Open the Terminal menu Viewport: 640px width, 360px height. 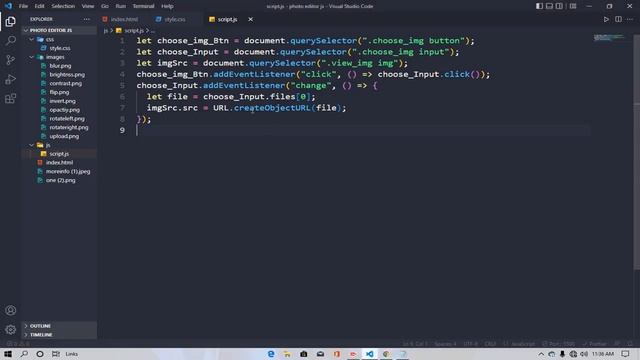coord(143,6)
